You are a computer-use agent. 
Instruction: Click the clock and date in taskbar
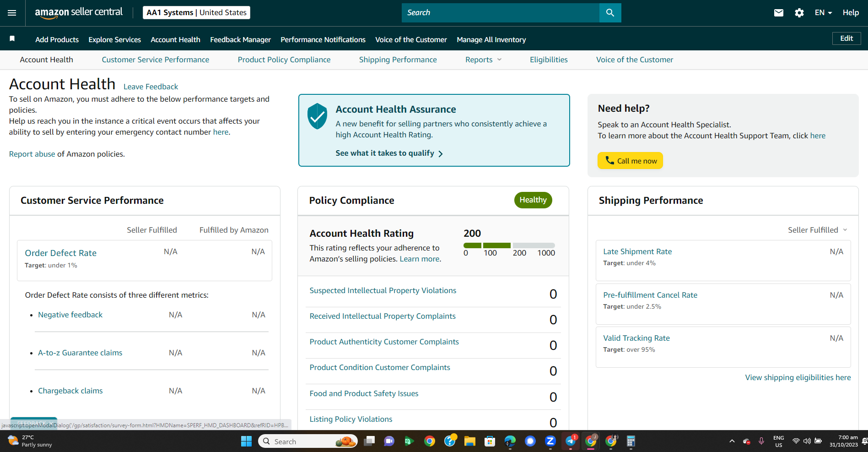[x=843, y=441]
